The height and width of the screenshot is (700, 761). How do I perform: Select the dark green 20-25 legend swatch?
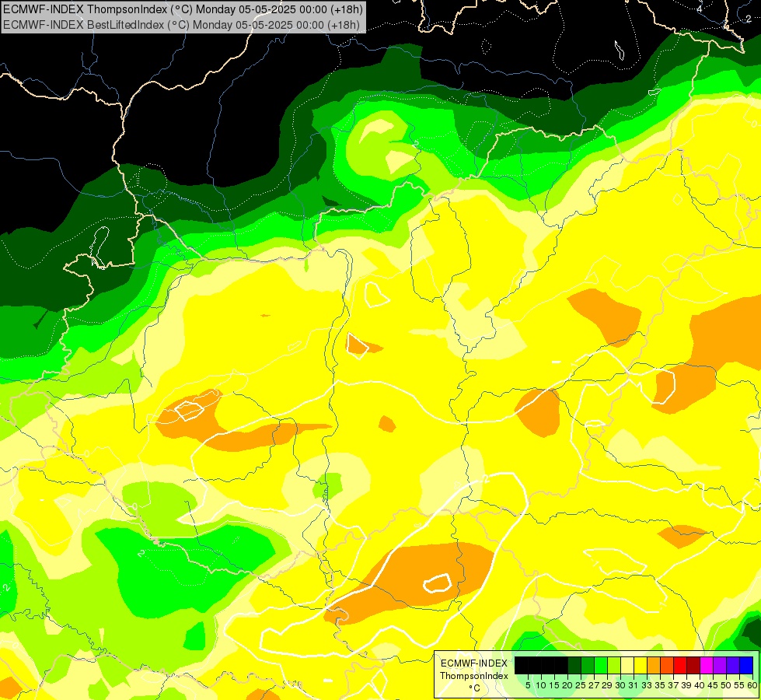pyautogui.click(x=574, y=665)
